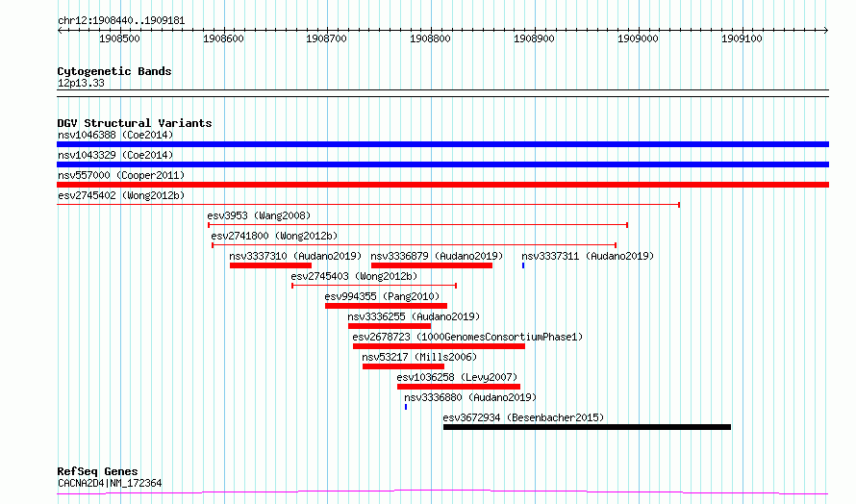Click the esv2678723 1000Genomes red bar

click(439, 346)
